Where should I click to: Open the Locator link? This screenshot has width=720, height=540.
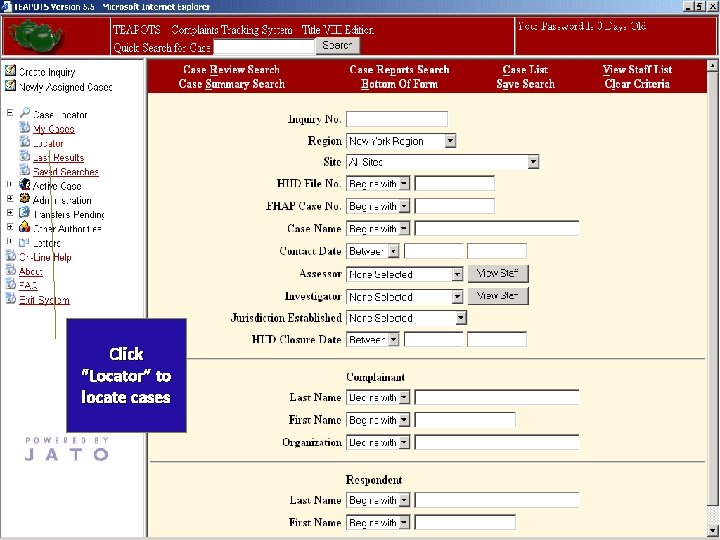(x=48, y=143)
